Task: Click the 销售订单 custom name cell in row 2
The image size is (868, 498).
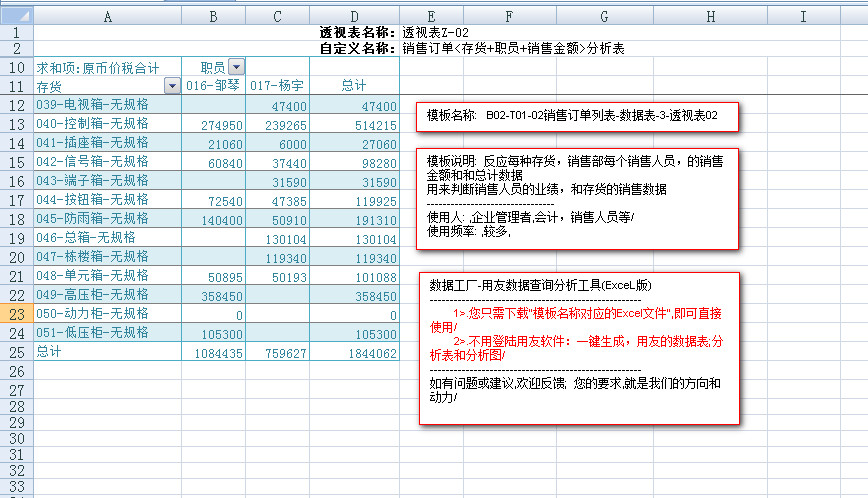Action: coord(513,48)
